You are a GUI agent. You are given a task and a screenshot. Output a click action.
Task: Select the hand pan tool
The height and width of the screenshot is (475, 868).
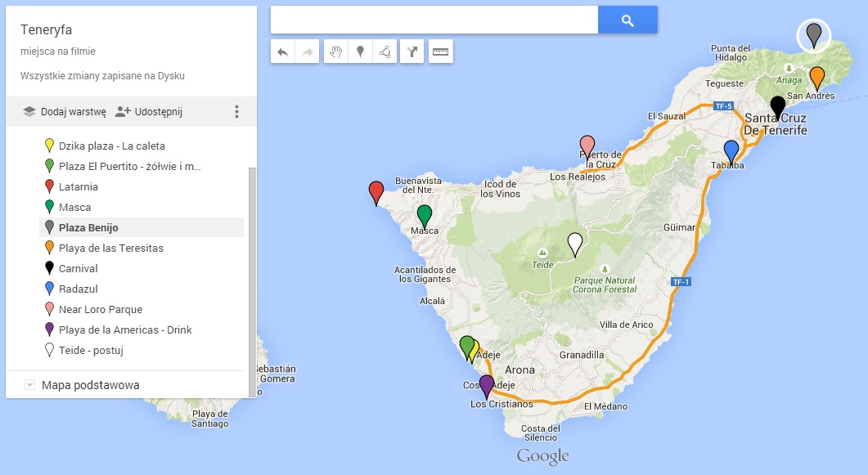(x=336, y=52)
